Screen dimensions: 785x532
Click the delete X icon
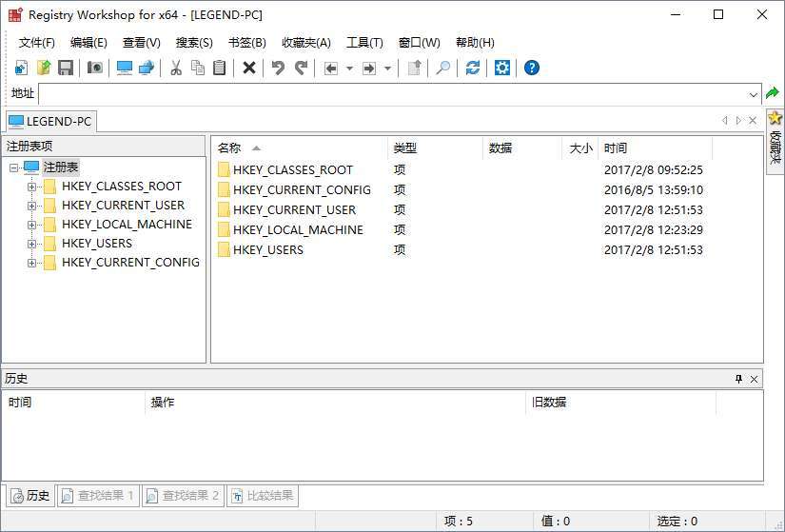pos(248,68)
